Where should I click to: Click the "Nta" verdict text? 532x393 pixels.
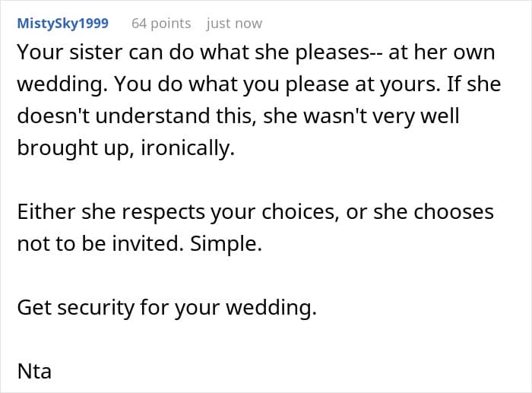33,372
